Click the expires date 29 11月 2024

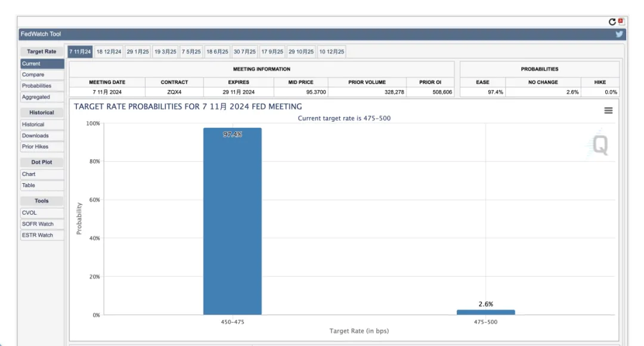click(x=239, y=92)
